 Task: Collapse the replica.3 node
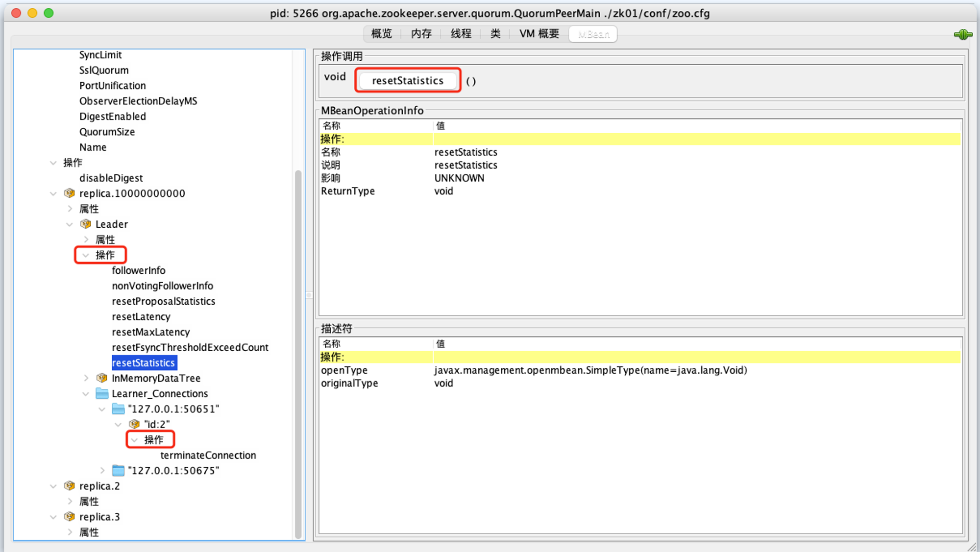(53, 517)
